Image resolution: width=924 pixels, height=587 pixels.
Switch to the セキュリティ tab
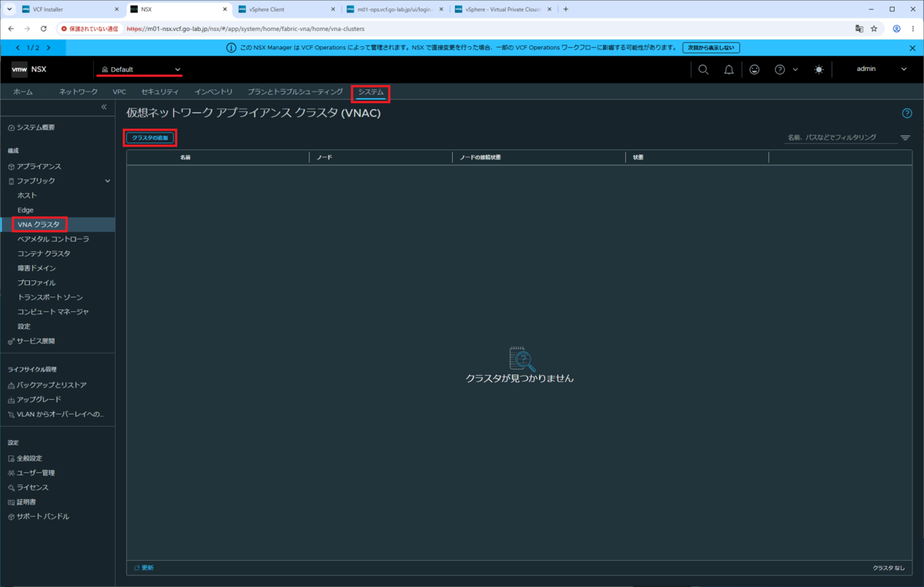(x=160, y=92)
